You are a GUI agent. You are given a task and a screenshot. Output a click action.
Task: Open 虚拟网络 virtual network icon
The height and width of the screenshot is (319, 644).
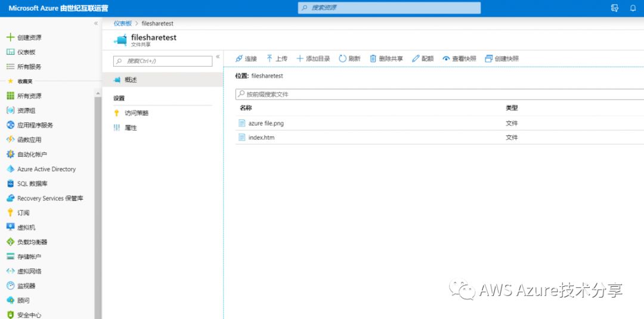10,271
